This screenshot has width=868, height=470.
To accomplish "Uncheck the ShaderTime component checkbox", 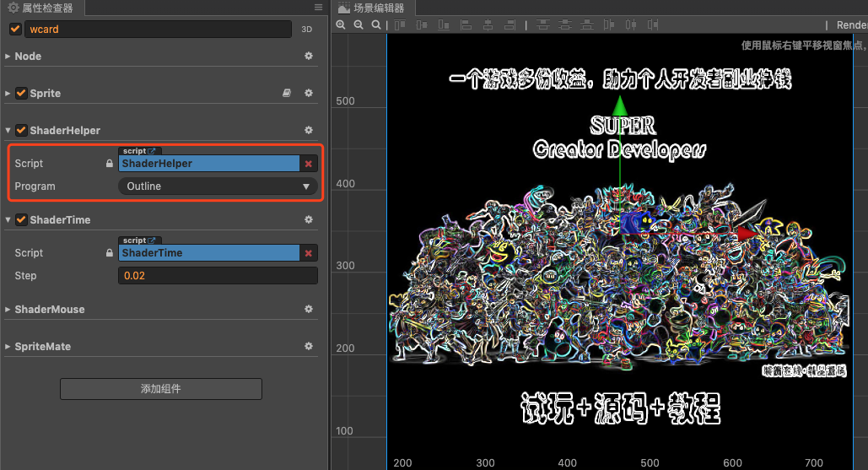I will point(21,220).
